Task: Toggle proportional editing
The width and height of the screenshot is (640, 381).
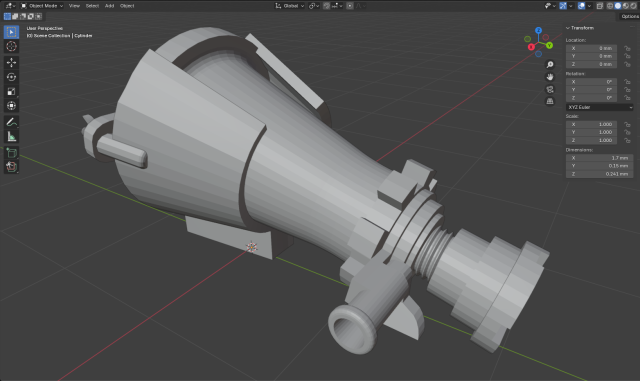Action: pyautogui.click(x=350, y=6)
